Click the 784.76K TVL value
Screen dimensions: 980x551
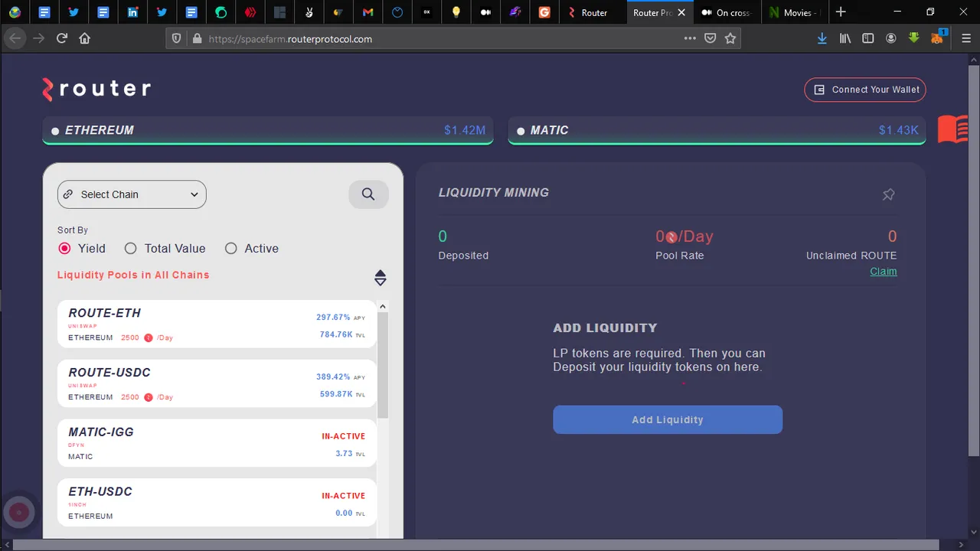pyautogui.click(x=336, y=334)
